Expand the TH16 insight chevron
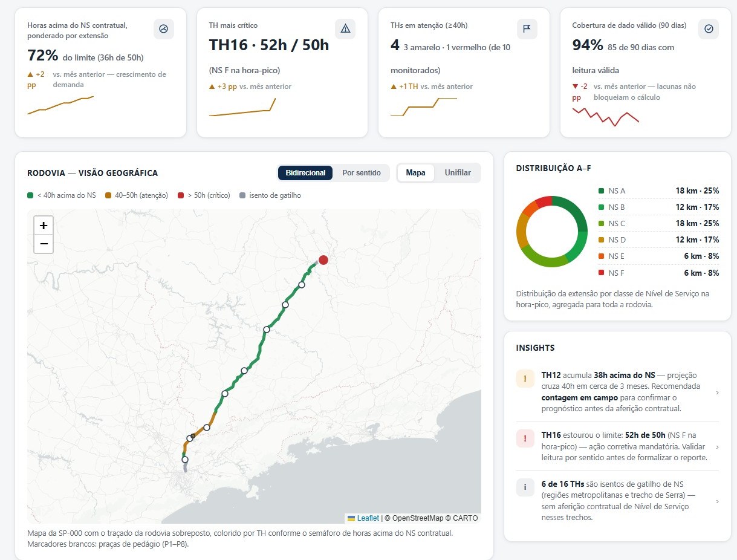Image resolution: width=737 pixels, height=560 pixels. pos(717,447)
